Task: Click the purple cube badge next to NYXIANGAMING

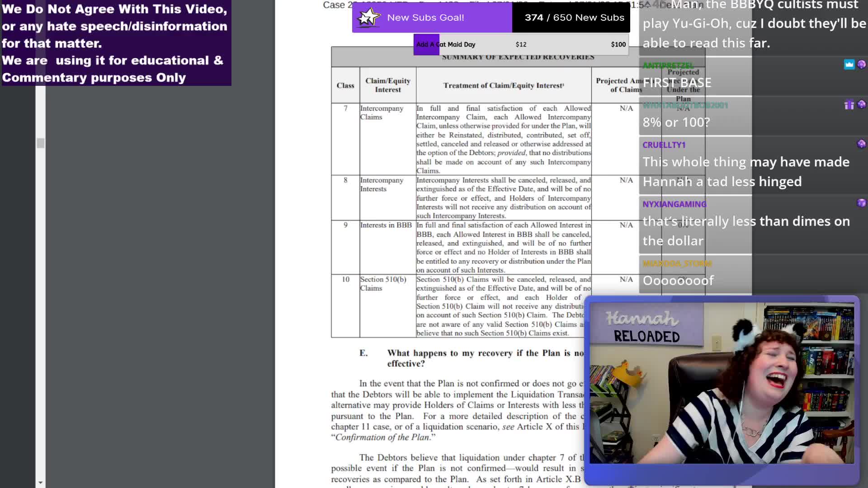Action: tap(861, 203)
